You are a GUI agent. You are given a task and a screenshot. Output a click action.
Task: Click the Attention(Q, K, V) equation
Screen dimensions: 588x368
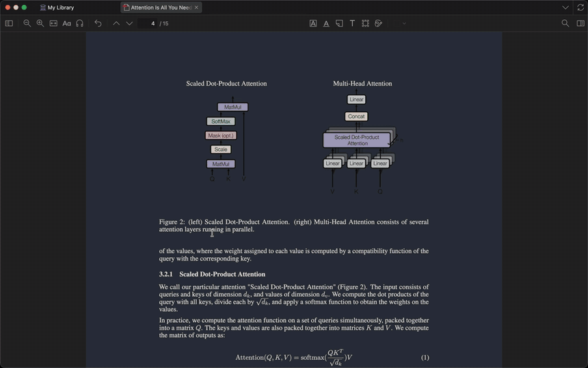294,358
